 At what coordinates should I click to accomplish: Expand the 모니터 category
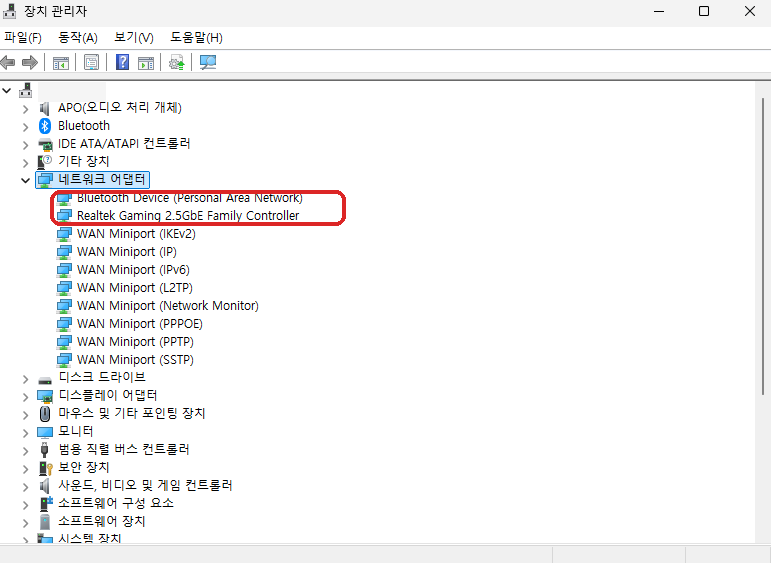click(x=26, y=433)
